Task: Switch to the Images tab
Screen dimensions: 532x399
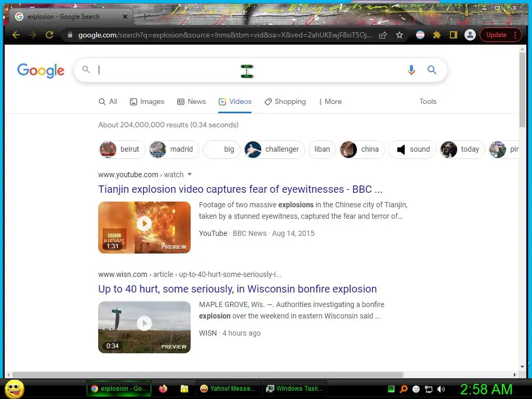Action: coord(147,101)
